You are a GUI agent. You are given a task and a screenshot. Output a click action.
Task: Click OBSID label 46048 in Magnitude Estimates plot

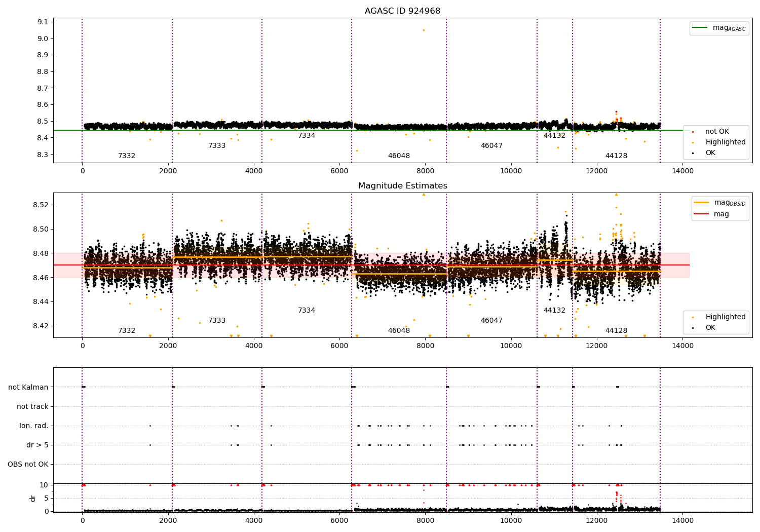click(x=399, y=331)
